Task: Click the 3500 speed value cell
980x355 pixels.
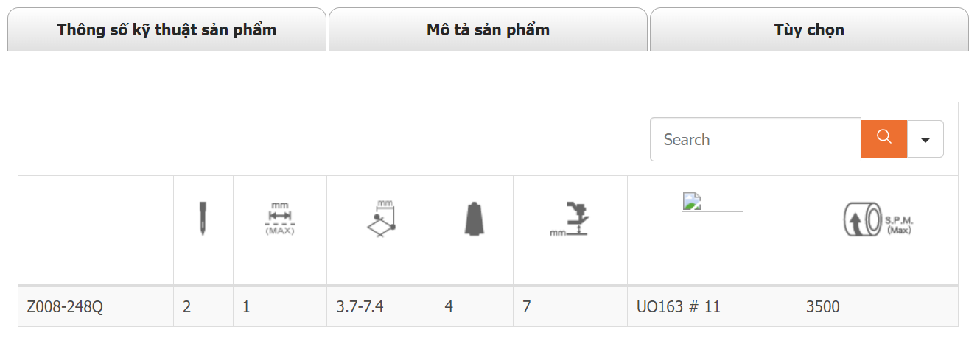Action: tap(878, 306)
